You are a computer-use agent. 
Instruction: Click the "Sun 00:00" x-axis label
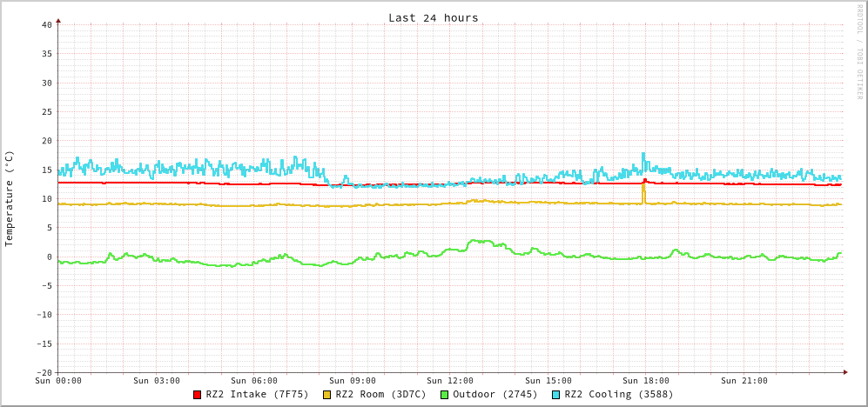(58, 381)
